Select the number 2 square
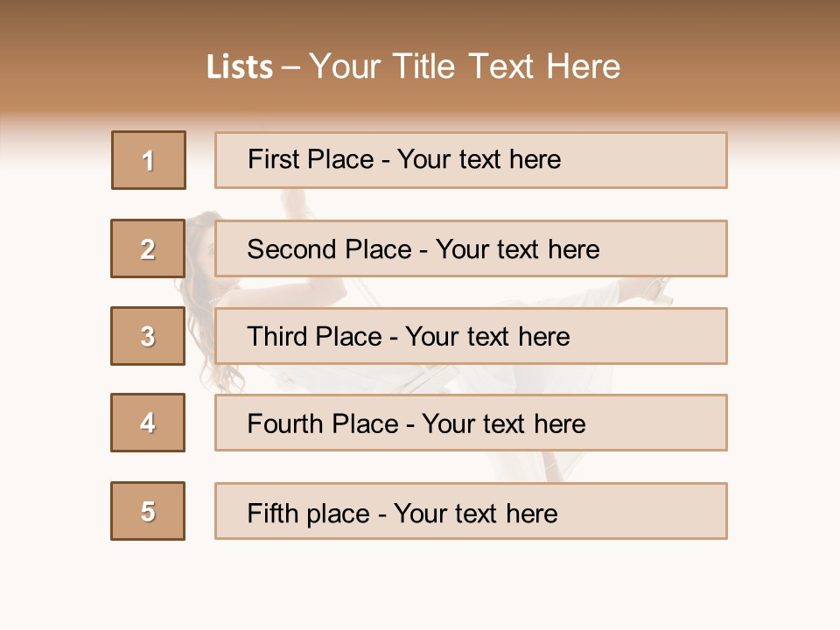This screenshot has height=630, width=840. pyautogui.click(x=148, y=248)
